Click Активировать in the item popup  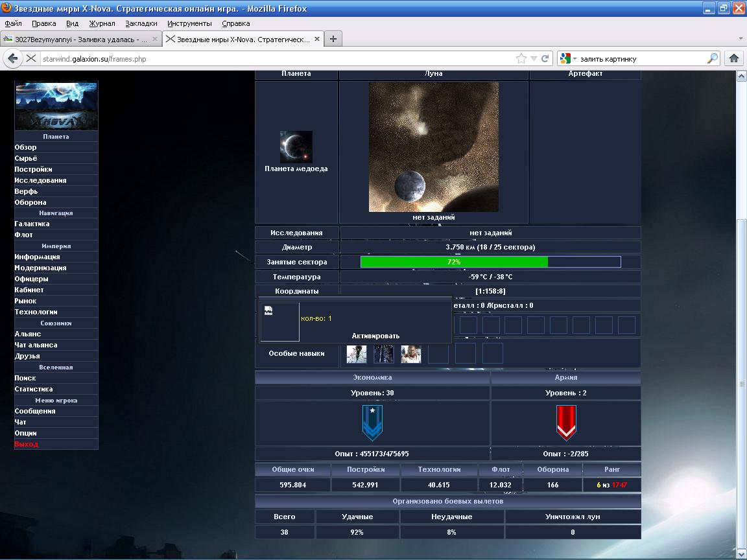click(375, 336)
